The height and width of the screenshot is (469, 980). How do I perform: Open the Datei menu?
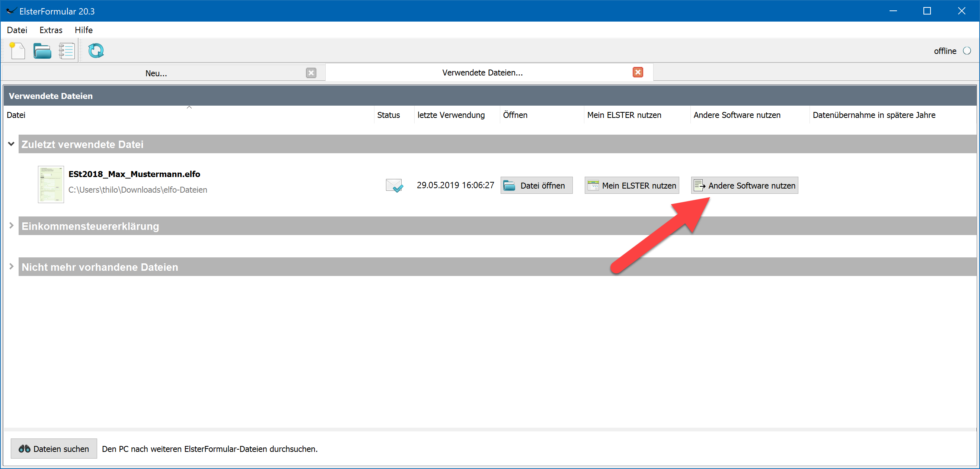tap(17, 30)
